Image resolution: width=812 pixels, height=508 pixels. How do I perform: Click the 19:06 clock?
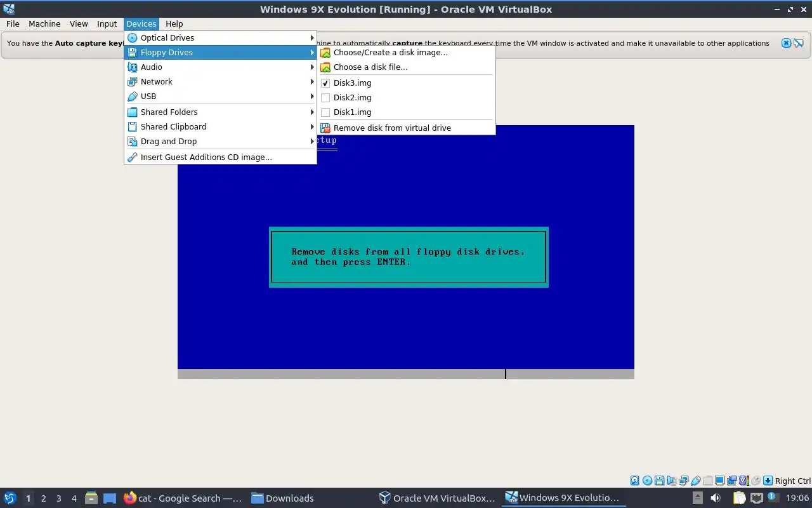[797, 498]
